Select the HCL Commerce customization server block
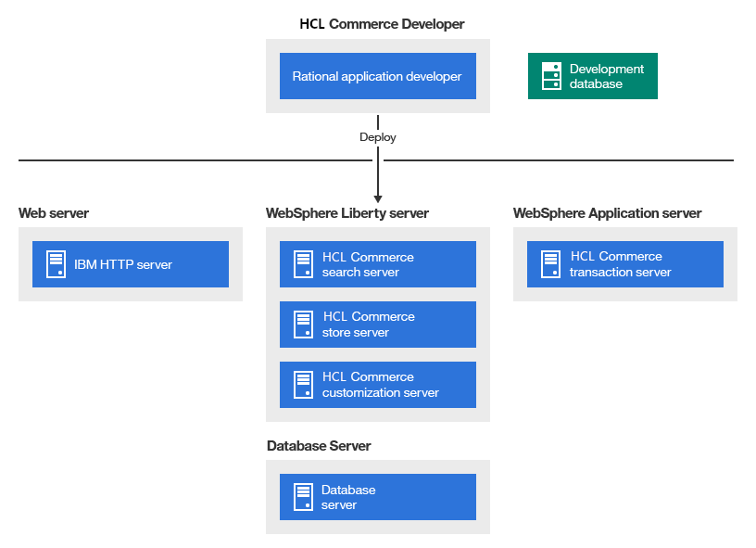This screenshot has width=756, height=548. tap(377, 384)
